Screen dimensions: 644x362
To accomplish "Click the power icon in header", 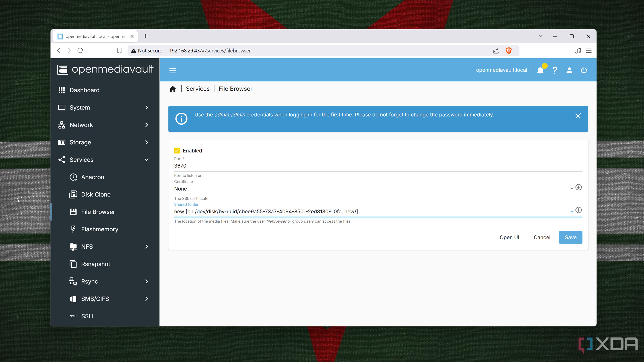I will click(x=584, y=70).
